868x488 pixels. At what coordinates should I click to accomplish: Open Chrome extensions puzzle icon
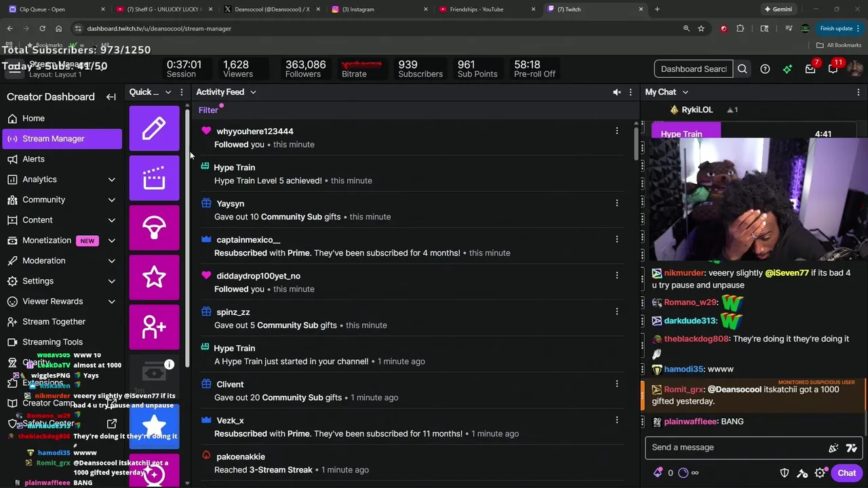(x=740, y=28)
